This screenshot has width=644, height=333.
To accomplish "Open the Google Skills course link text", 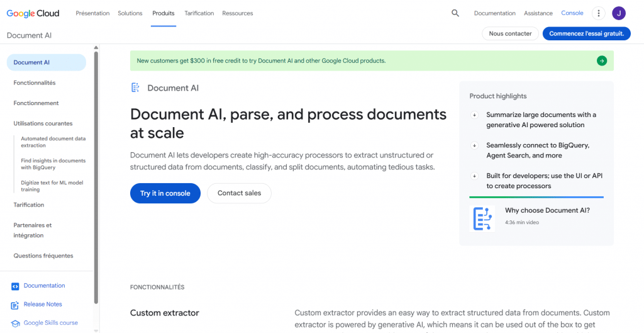I will [51, 323].
